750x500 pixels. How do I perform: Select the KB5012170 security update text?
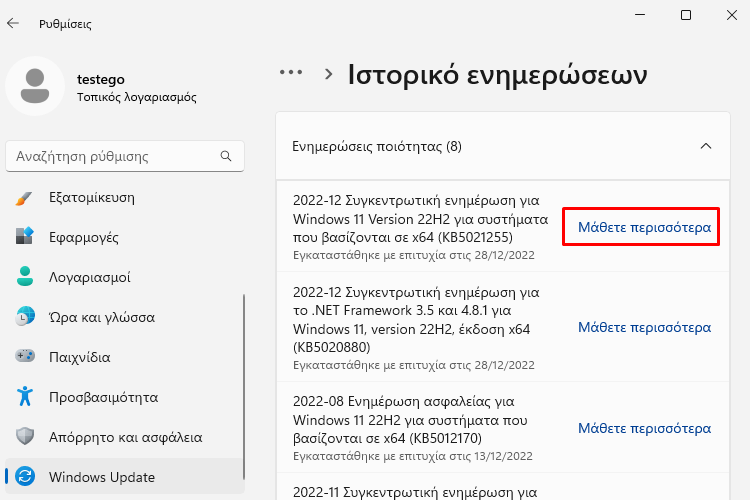pyautogui.click(x=410, y=420)
